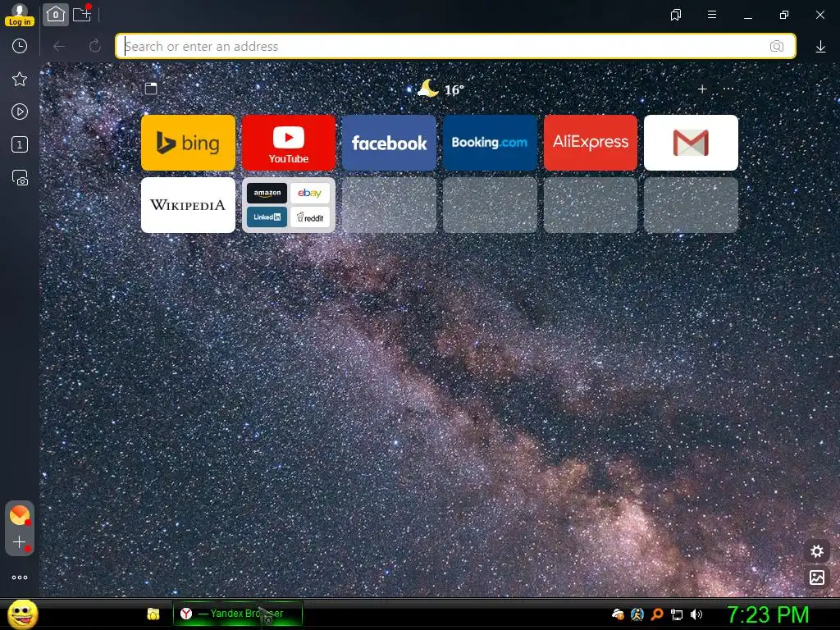
Task: Open the Facebook tile
Action: [x=389, y=143]
